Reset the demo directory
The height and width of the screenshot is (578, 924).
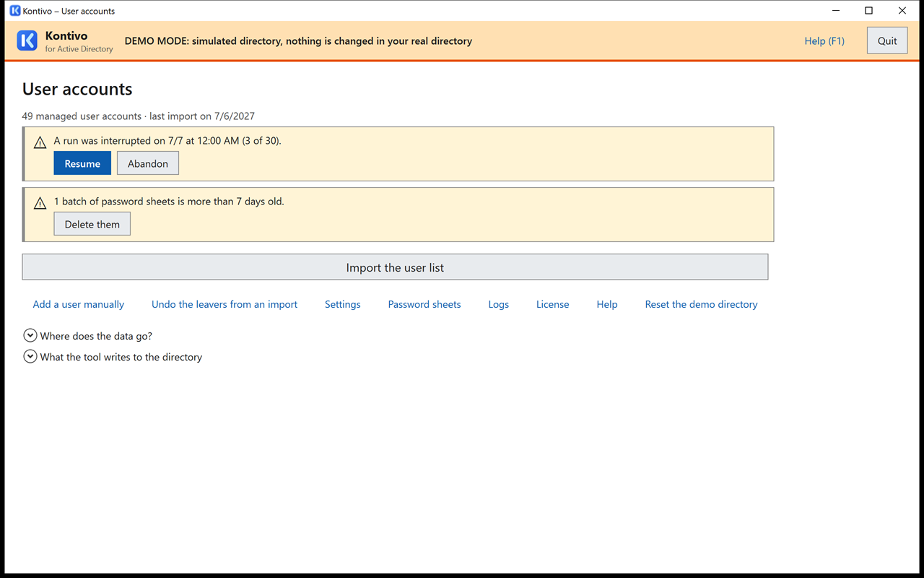coord(702,304)
